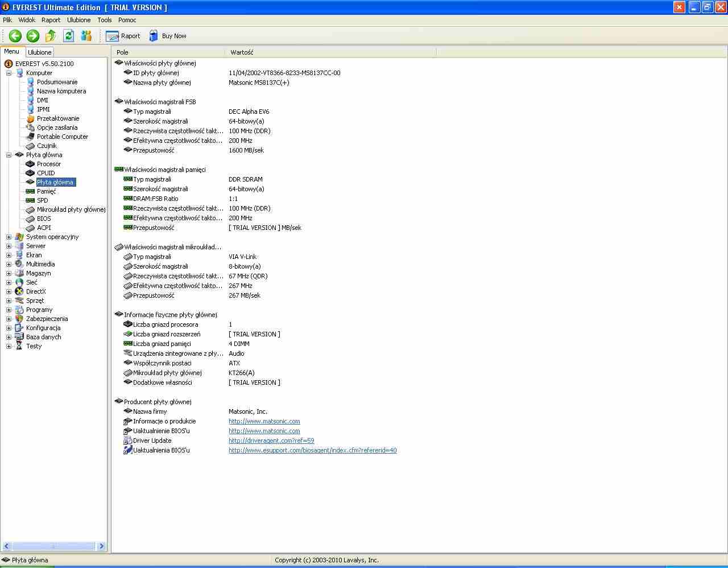The width and height of the screenshot is (728, 568).
Task: Select Procesor in the tree
Action: [x=49, y=164]
